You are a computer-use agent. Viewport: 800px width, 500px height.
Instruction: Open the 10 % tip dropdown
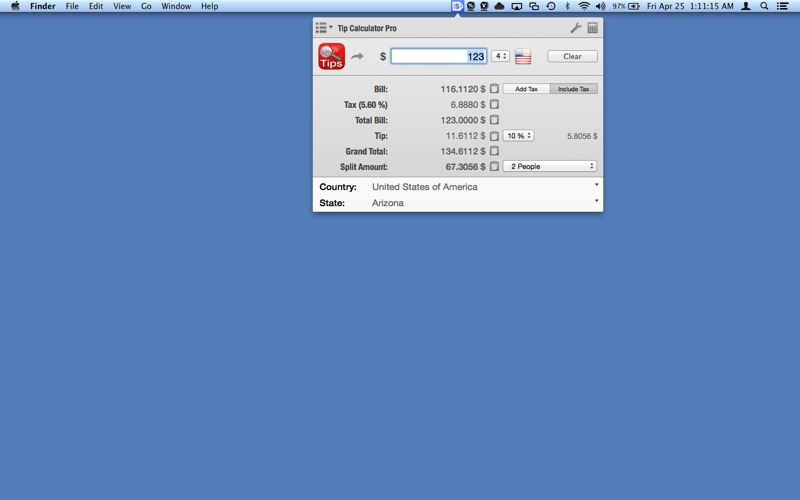(x=519, y=136)
